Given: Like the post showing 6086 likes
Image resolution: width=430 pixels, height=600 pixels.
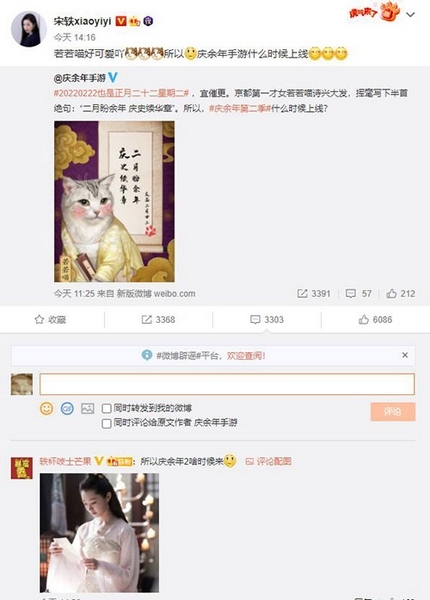Looking at the screenshot, I should [375, 320].
